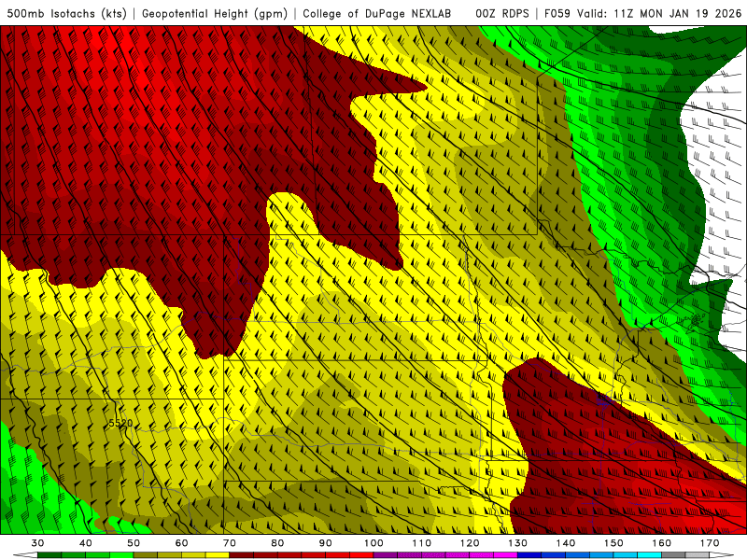The image size is (747, 560).
Task: Click the '140' legend value
Action: [566, 543]
